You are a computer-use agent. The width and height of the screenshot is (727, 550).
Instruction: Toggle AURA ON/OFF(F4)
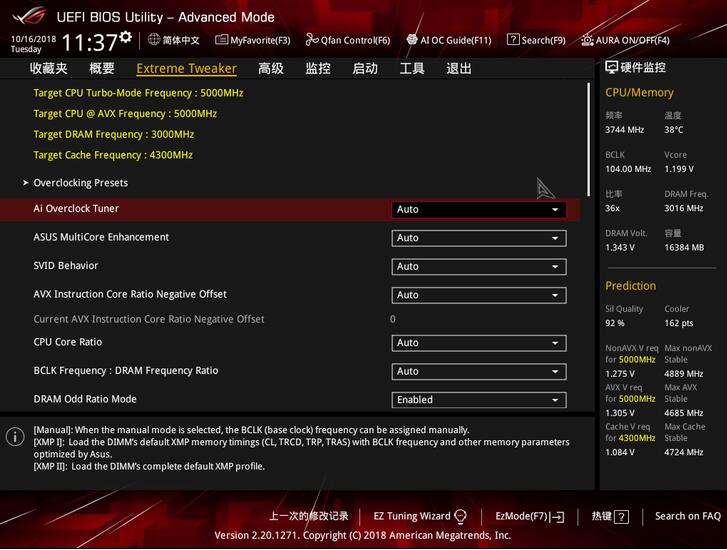pos(625,40)
